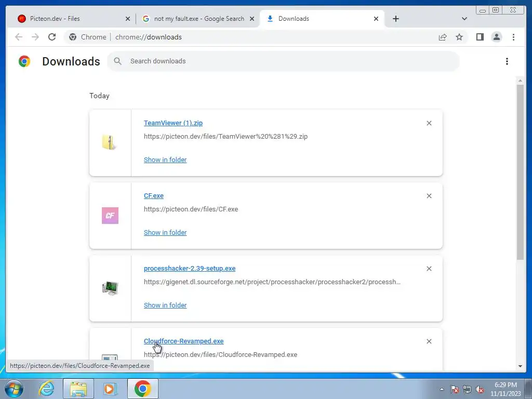Open Windows Media Player from the taskbar
The width and height of the screenshot is (532, 399).
point(110,389)
